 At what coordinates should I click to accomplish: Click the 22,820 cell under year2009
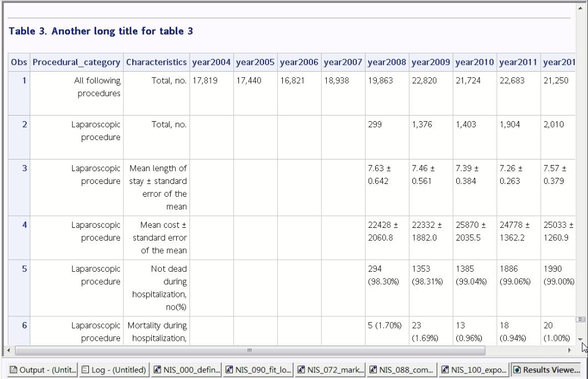(431, 93)
